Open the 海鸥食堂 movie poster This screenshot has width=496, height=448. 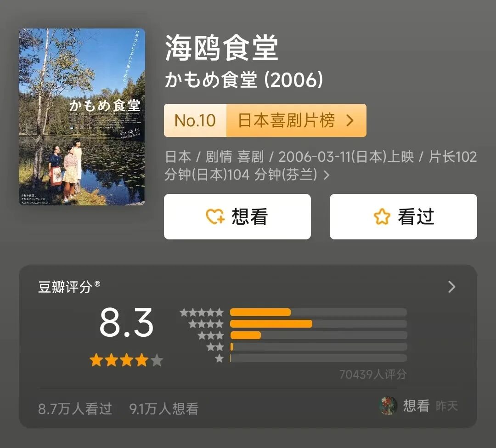click(x=82, y=117)
